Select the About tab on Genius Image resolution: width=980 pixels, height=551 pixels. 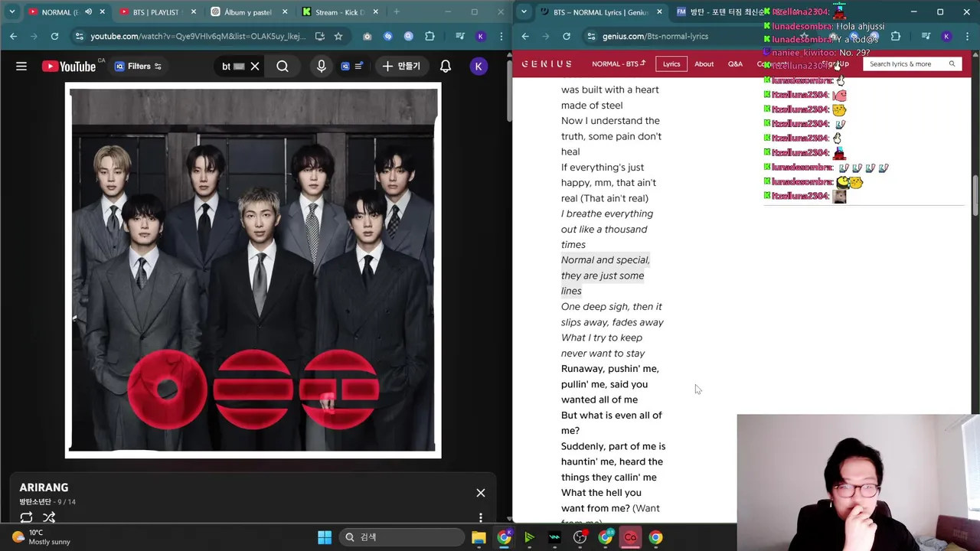tap(704, 64)
